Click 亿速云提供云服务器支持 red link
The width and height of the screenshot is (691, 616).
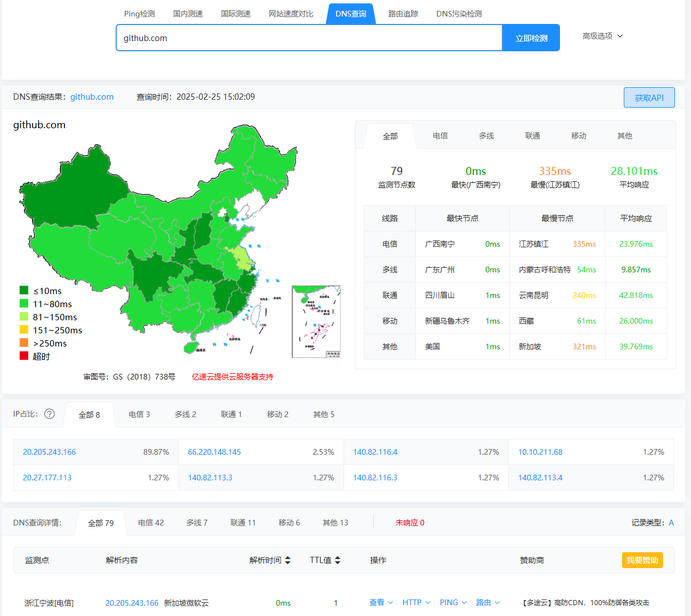[x=232, y=377]
